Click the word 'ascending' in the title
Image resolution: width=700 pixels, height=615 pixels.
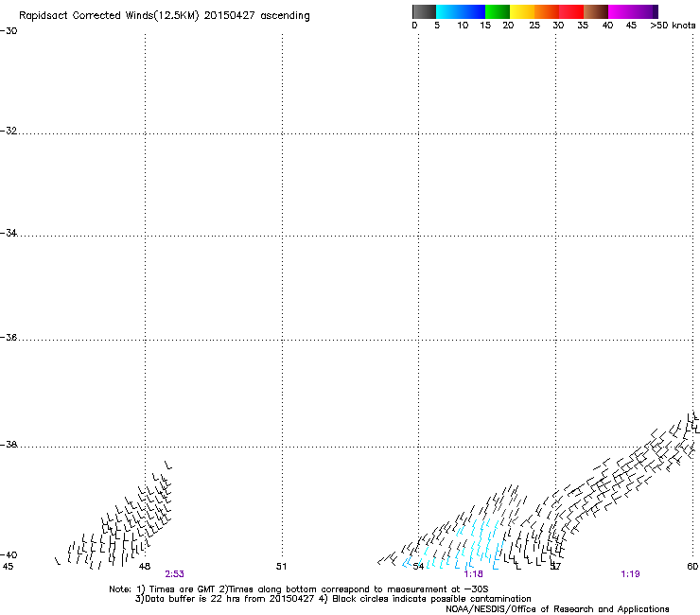[285, 16]
